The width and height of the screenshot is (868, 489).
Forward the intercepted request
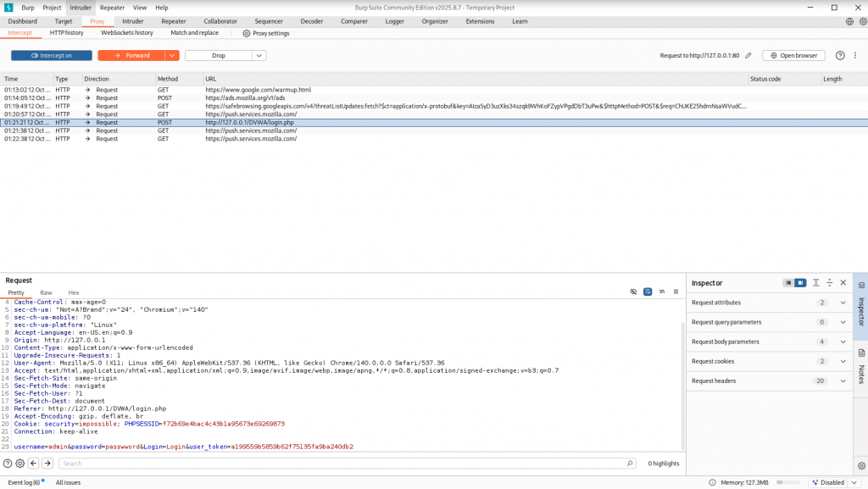pyautogui.click(x=131, y=55)
